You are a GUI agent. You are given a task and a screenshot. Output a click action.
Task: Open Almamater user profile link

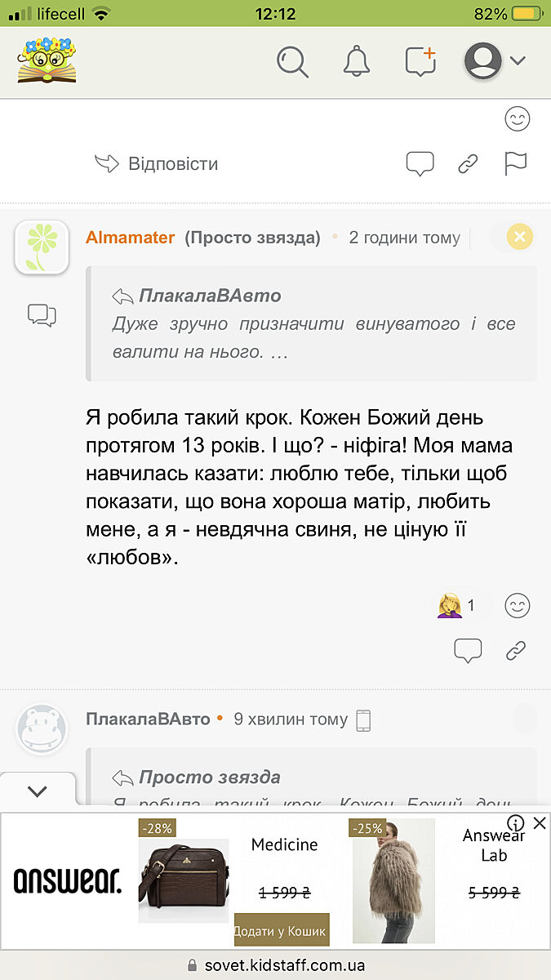click(130, 238)
